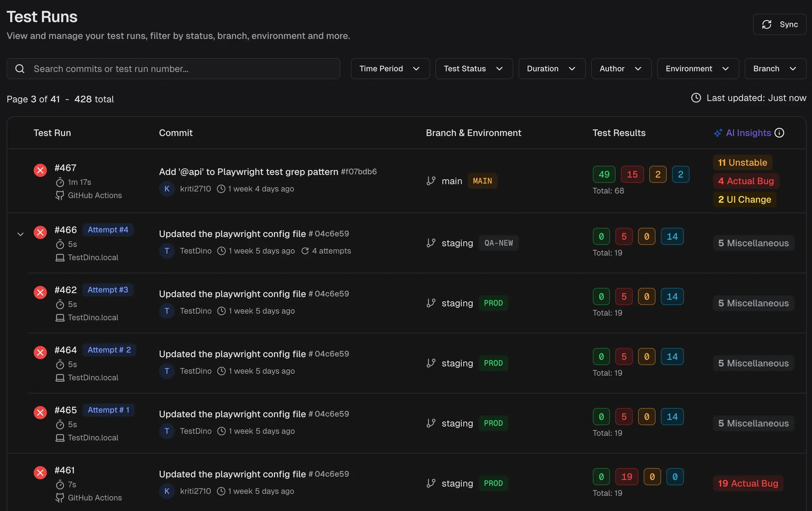This screenshot has height=511, width=812.
Task: Open the Time Period filter dropdown
Action: 390,68
